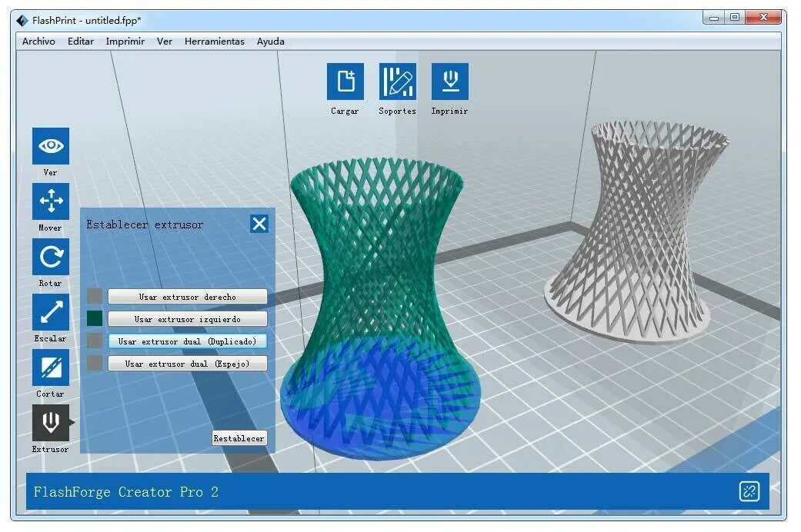Open the Herramientas menu
Screen dimensions: 801x532
tap(215, 42)
